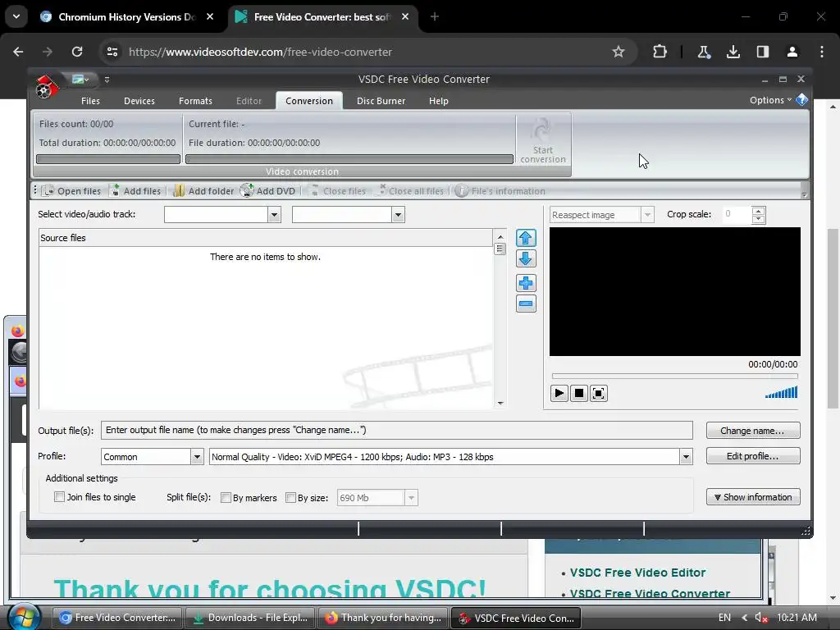Viewport: 840px width, 630px height.
Task: Switch to the Devices tab
Action: 139,101
